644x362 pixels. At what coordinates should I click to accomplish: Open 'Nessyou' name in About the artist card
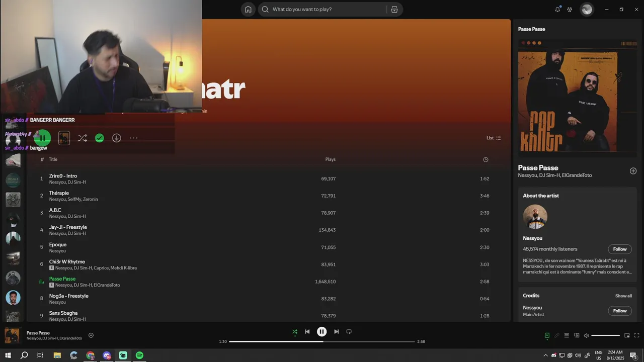(x=532, y=238)
